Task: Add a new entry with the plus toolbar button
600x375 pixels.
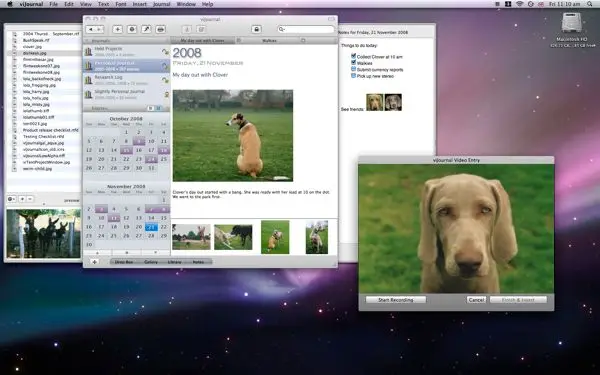Action: point(117,29)
